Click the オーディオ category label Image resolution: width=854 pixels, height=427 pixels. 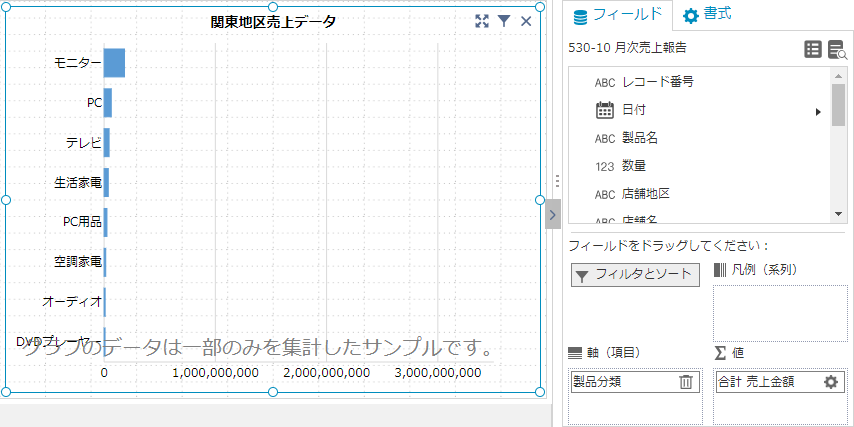(72, 301)
